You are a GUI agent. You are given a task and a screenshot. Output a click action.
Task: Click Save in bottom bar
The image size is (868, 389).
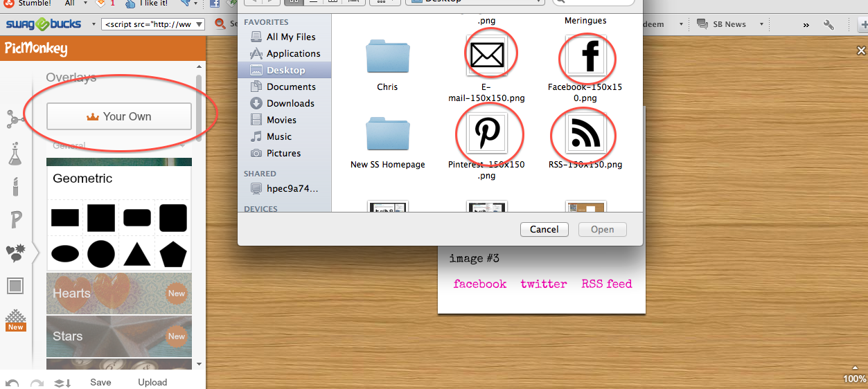(x=100, y=382)
